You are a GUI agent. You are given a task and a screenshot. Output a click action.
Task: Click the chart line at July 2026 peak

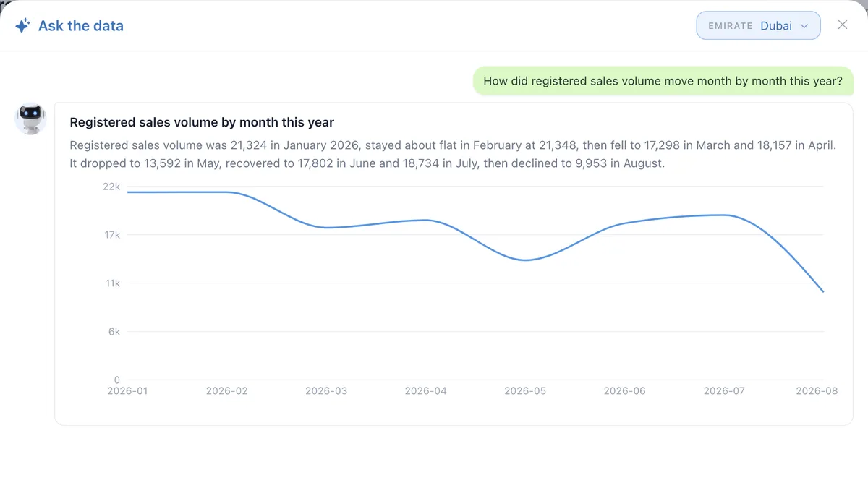pos(724,215)
